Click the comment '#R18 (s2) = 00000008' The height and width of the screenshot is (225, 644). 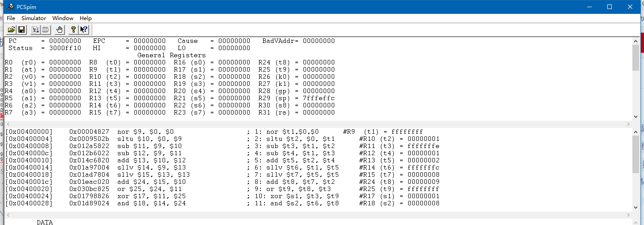point(399,204)
